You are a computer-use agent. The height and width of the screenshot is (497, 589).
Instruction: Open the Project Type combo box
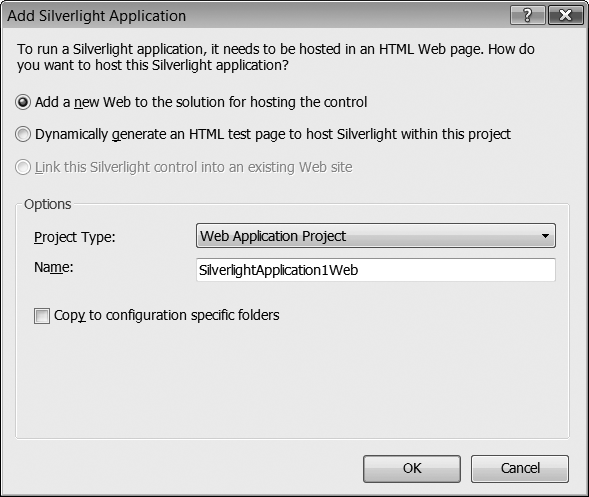(376, 236)
